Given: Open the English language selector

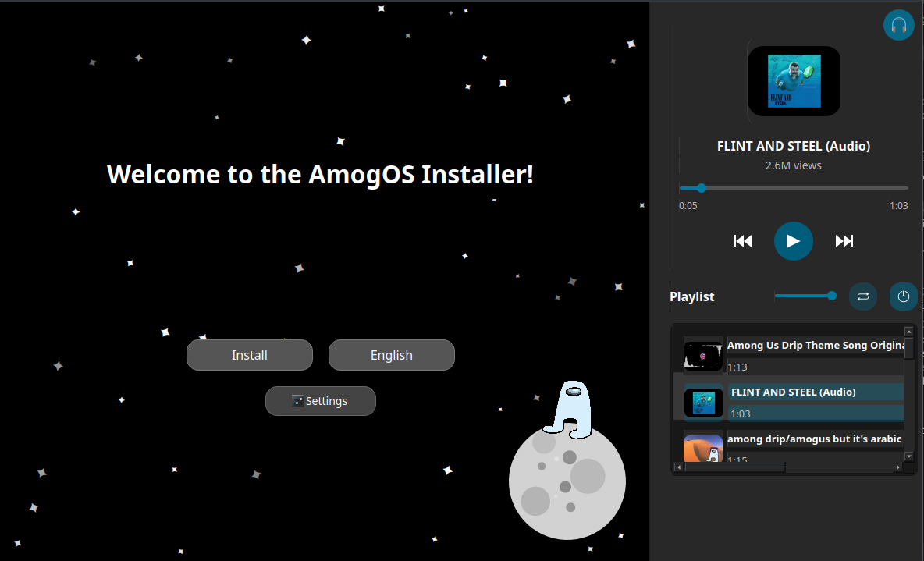Looking at the screenshot, I should click(x=391, y=355).
